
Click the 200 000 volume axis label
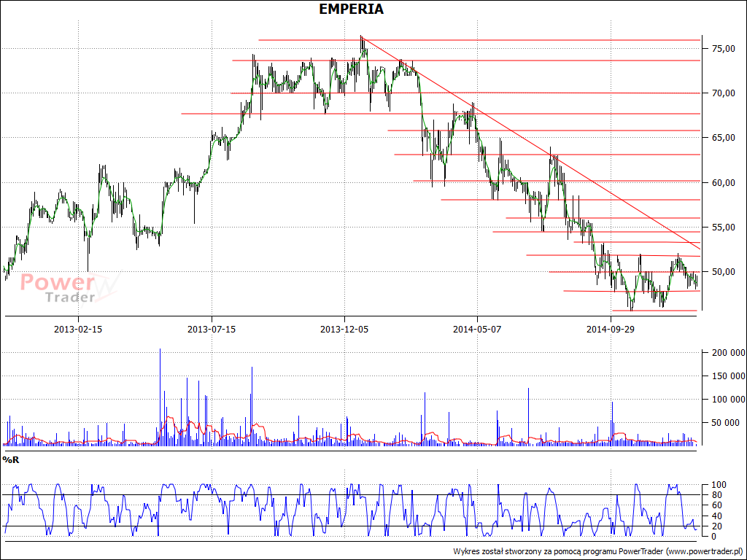tap(729, 353)
